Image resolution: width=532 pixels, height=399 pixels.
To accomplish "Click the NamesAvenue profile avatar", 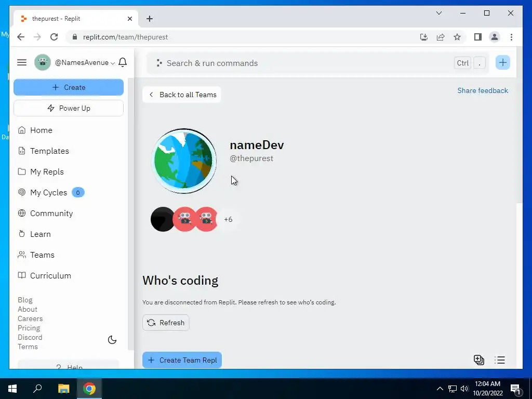I will point(43,62).
